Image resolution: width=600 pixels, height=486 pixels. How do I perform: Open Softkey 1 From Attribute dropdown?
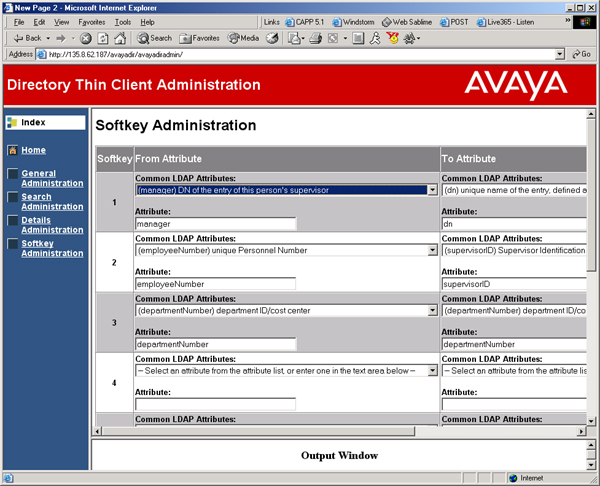tap(432, 190)
